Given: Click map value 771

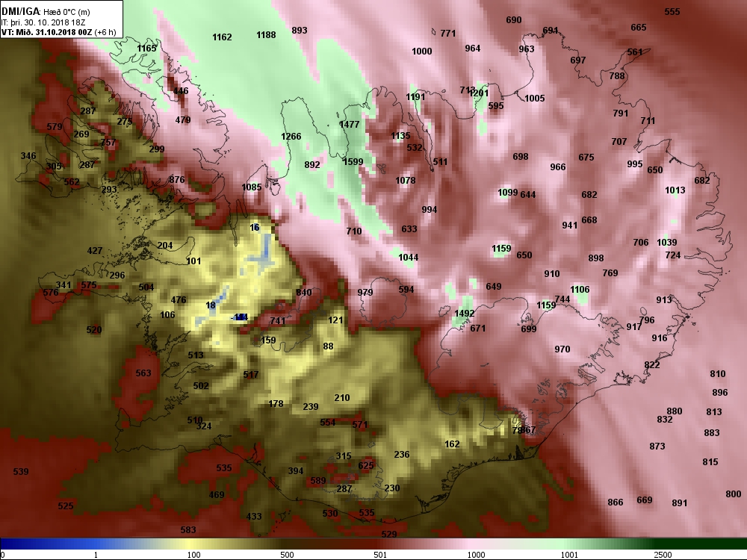Looking at the screenshot, I should [447, 34].
